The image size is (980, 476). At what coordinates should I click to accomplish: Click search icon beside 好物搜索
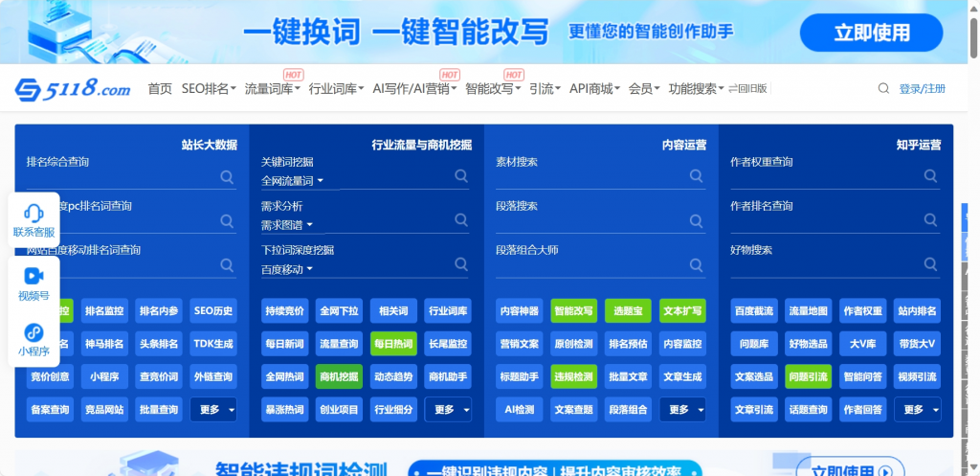pos(930,265)
